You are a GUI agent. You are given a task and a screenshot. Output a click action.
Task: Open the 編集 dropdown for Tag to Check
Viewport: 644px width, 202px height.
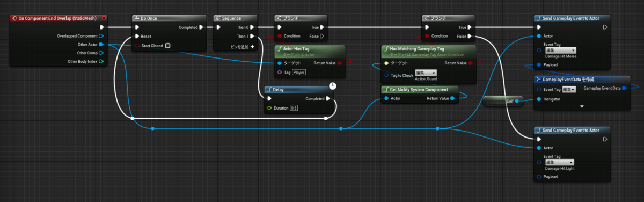pos(426,73)
